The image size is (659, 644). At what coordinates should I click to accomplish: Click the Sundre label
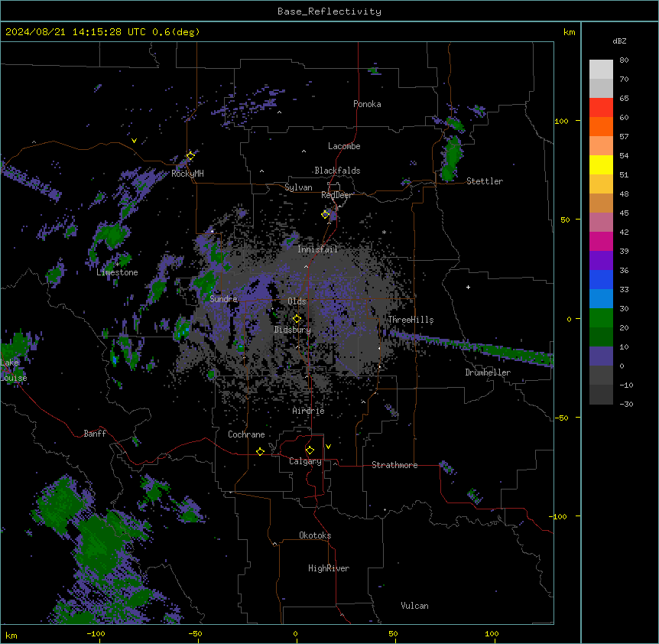[223, 299]
